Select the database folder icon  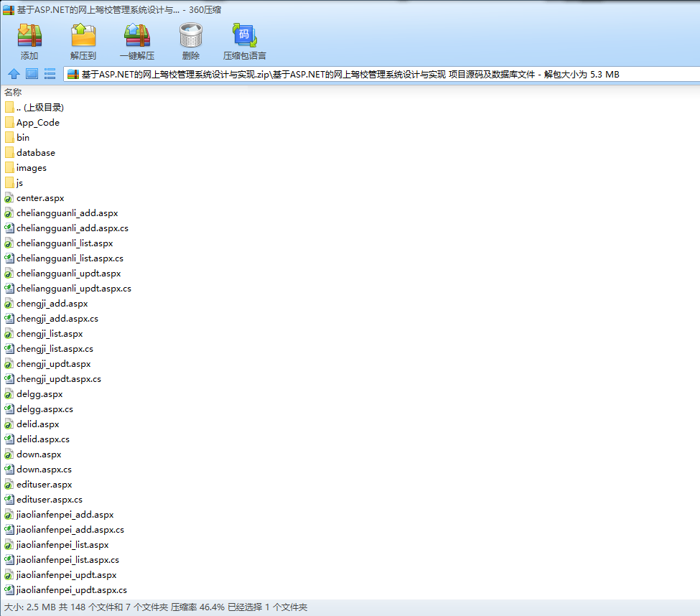click(x=9, y=153)
